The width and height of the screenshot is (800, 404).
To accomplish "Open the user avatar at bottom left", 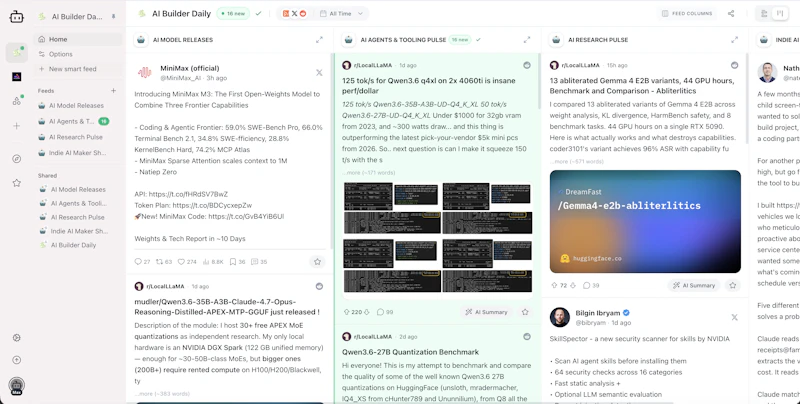I will tap(16, 386).
